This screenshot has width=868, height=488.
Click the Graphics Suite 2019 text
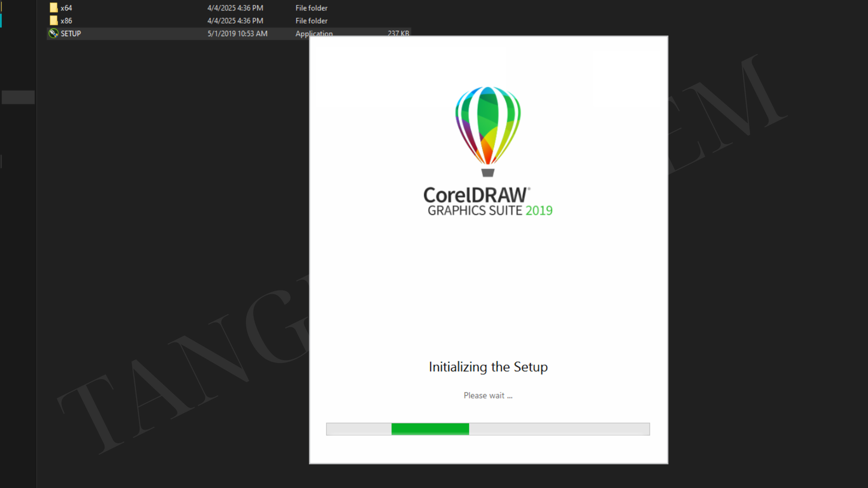(490, 211)
